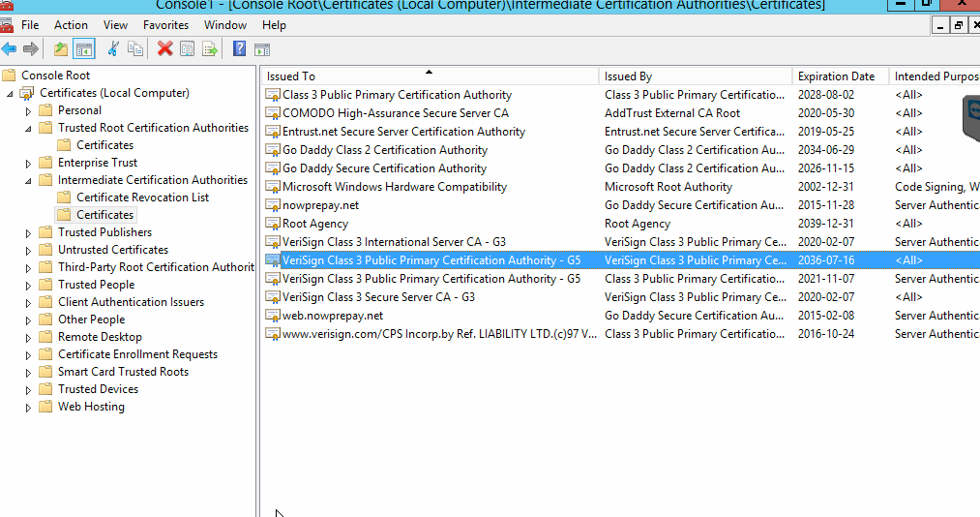
Task: Select VeriSign Class 3 International Server CA - G3
Action: (x=394, y=242)
